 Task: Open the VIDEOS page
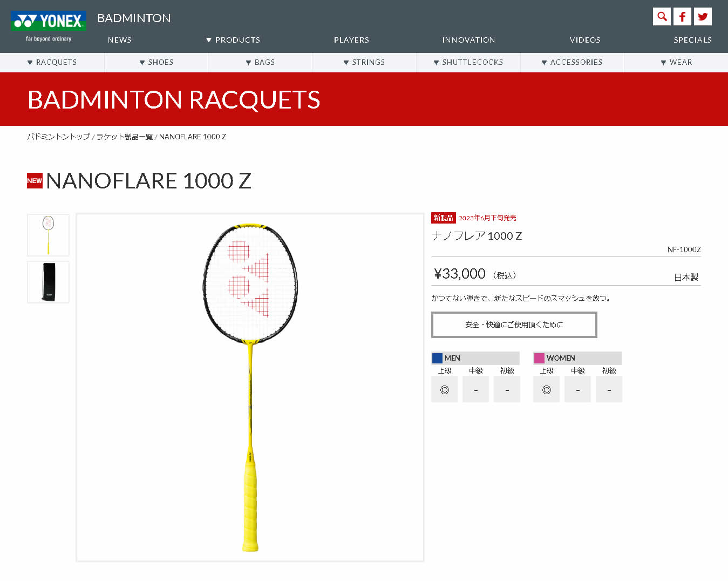585,40
